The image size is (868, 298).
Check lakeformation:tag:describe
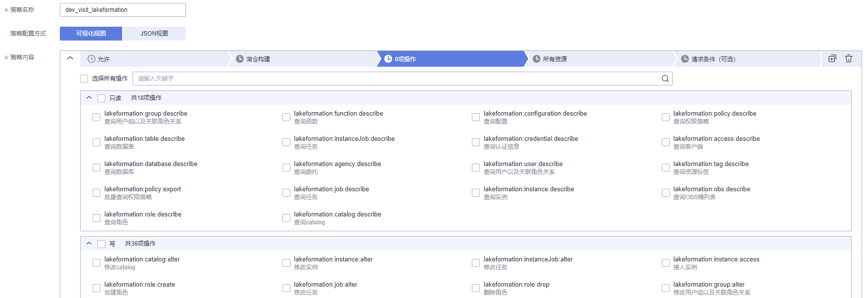[x=666, y=168]
